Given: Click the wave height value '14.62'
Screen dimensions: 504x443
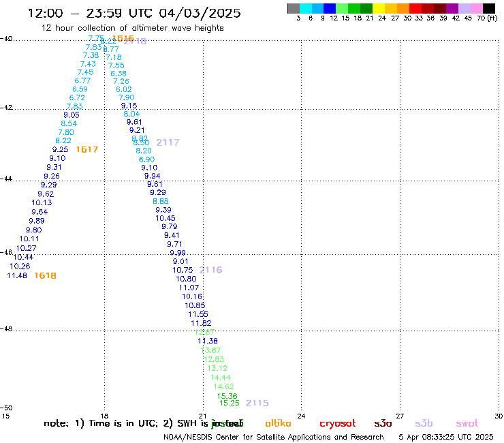Looking at the screenshot, I should [223, 386].
